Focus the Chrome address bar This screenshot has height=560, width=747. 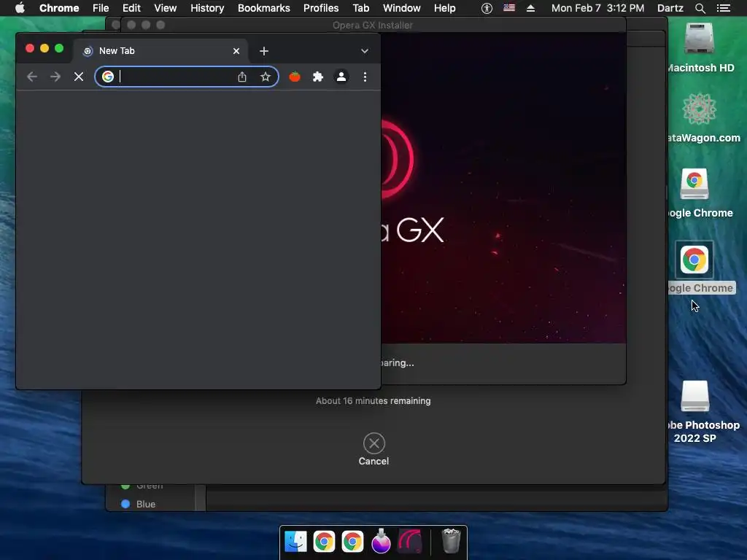point(186,77)
